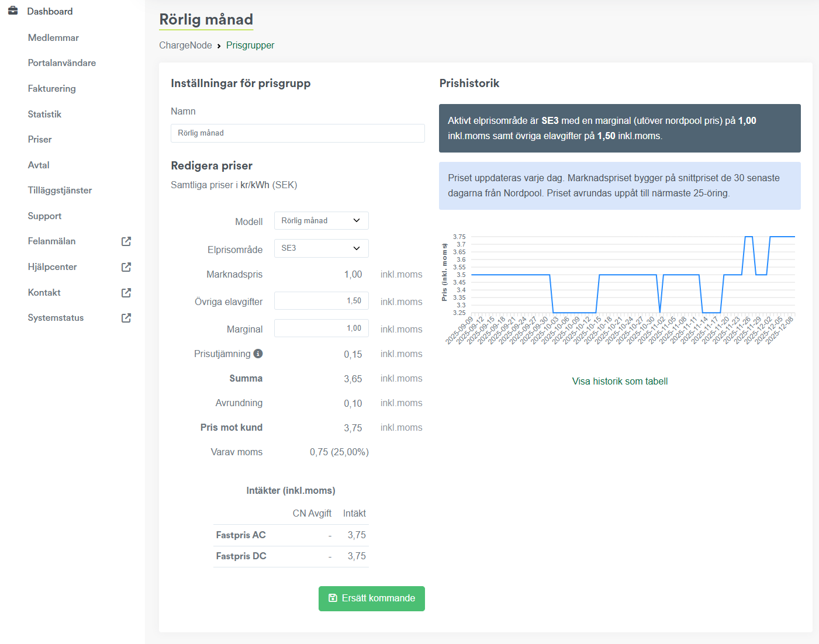Follow the Prisgrupper breadcrumb link
The height and width of the screenshot is (644, 819).
pos(250,45)
